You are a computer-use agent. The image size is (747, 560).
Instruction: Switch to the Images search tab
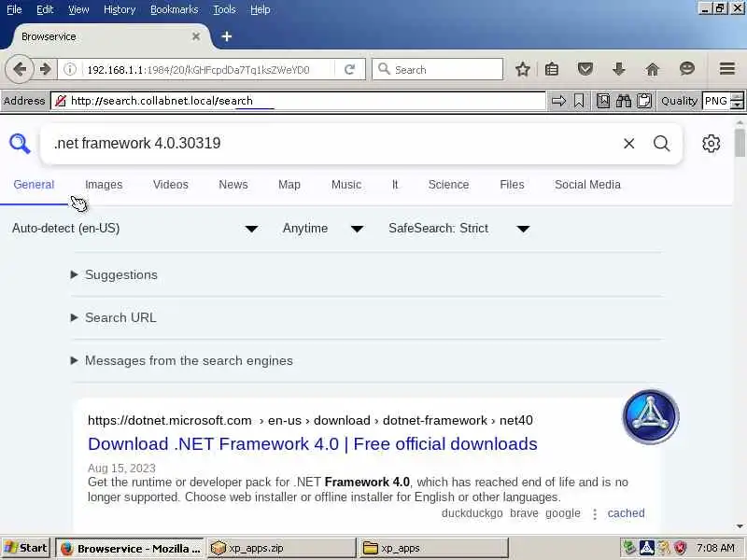pyautogui.click(x=104, y=185)
